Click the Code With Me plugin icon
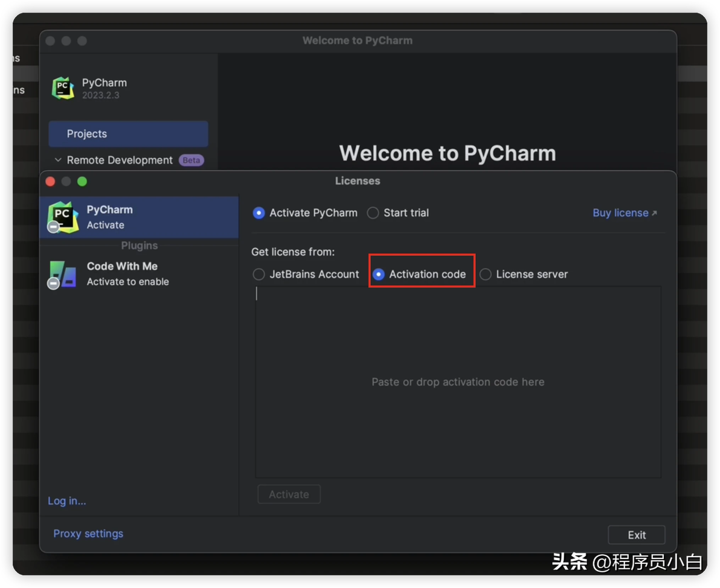The height and width of the screenshot is (588, 720). pyautogui.click(x=63, y=274)
